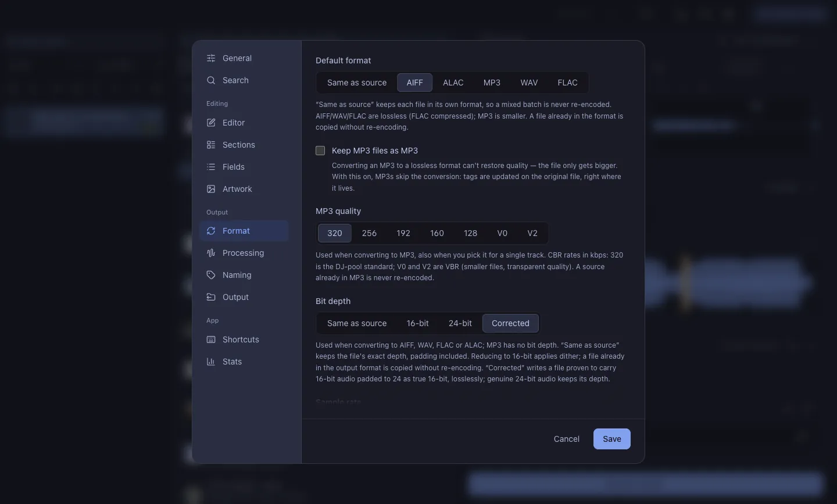The width and height of the screenshot is (837, 504).
Task: Enable Keep MP3 files as MP3 checkbox
Action: click(x=320, y=151)
